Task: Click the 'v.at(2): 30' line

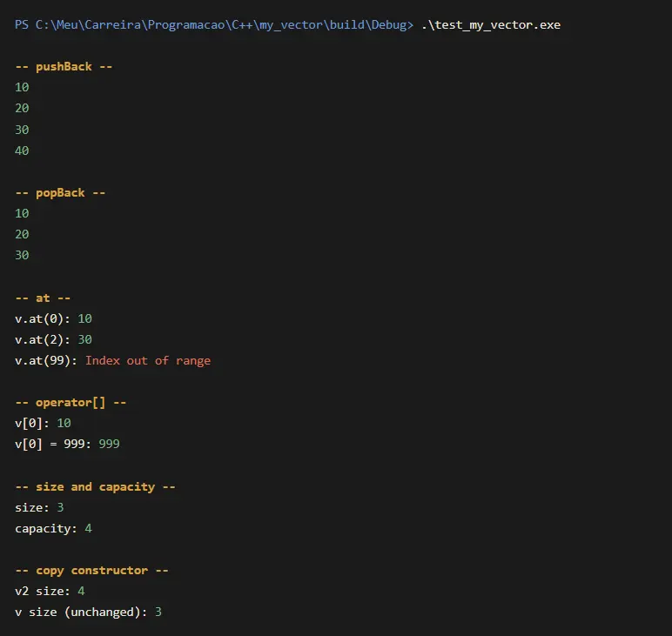Action: [54, 339]
